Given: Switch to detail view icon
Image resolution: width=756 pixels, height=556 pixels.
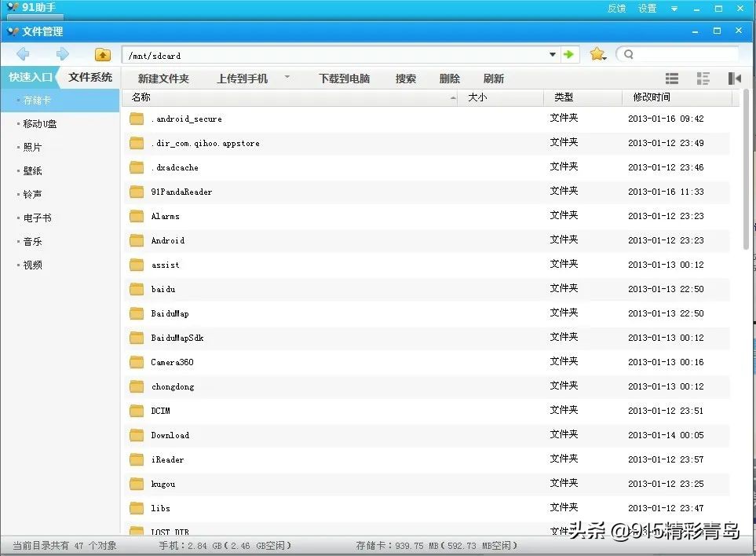Looking at the screenshot, I should 703,79.
